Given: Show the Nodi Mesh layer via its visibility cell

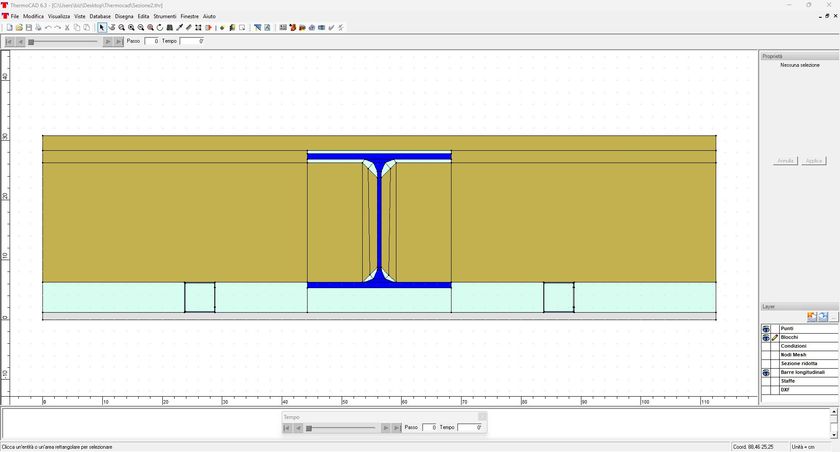Looking at the screenshot, I should tap(766, 355).
